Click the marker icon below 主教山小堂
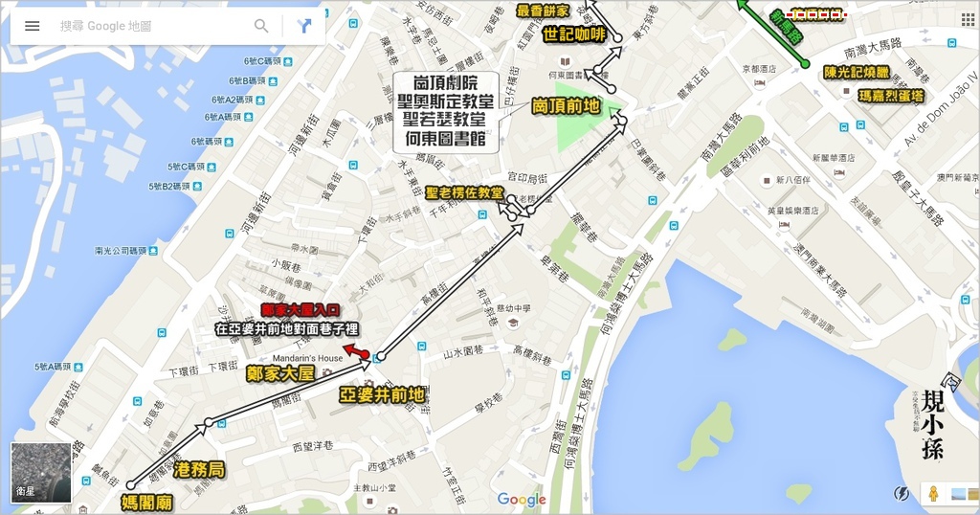This screenshot has width=980, height=515. pyautogui.click(x=370, y=502)
